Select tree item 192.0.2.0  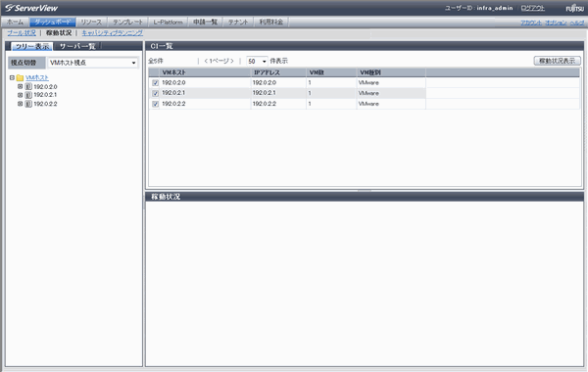click(x=45, y=87)
